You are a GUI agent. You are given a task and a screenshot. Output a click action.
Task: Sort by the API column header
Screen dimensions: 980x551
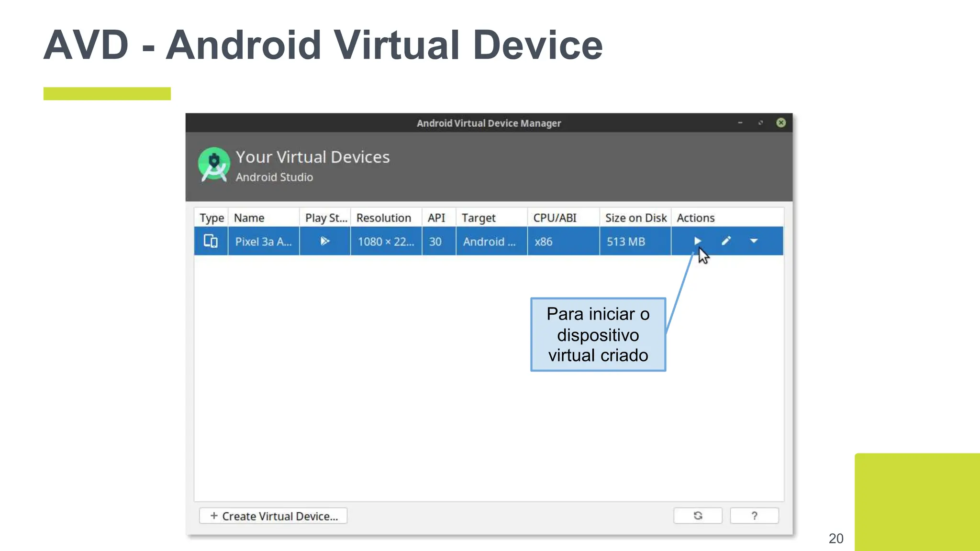coord(439,218)
